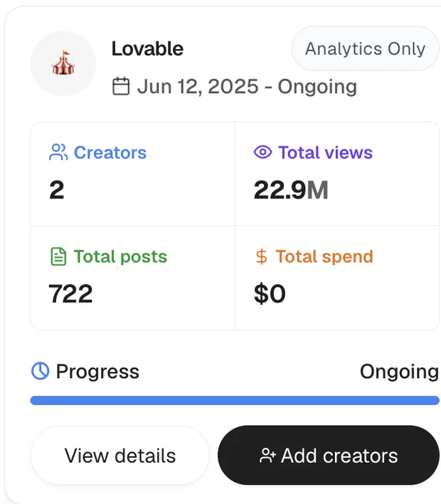This screenshot has width=441, height=504.
Task: Click the 22.9M total views value
Action: click(x=291, y=190)
